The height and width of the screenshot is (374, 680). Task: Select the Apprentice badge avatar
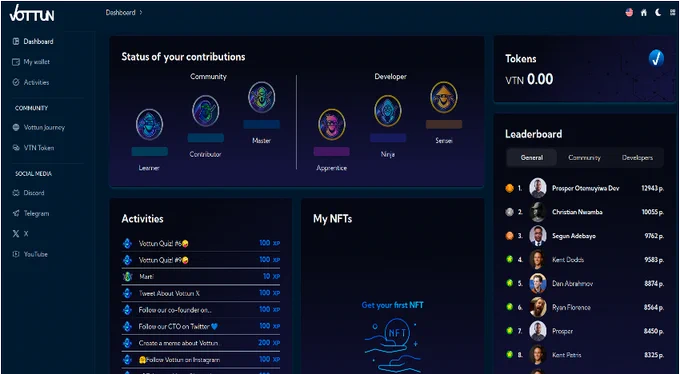click(332, 125)
